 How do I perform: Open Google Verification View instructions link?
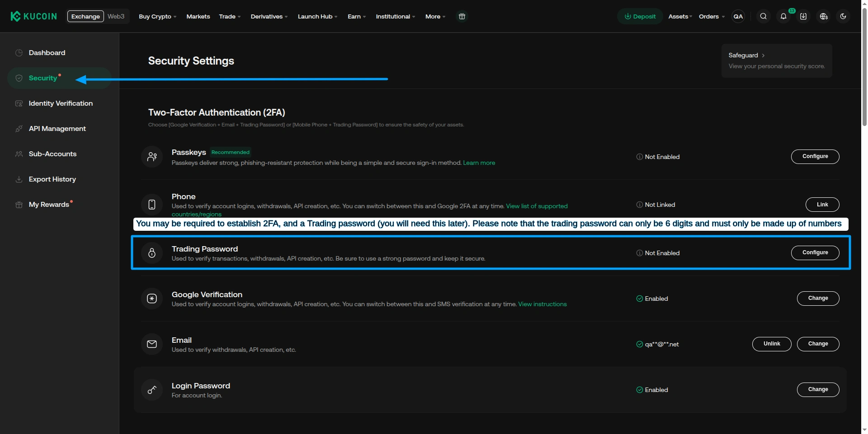click(542, 304)
